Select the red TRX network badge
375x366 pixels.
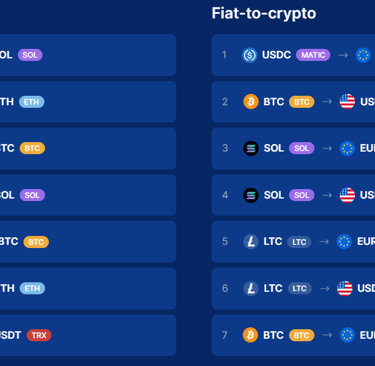pos(39,335)
